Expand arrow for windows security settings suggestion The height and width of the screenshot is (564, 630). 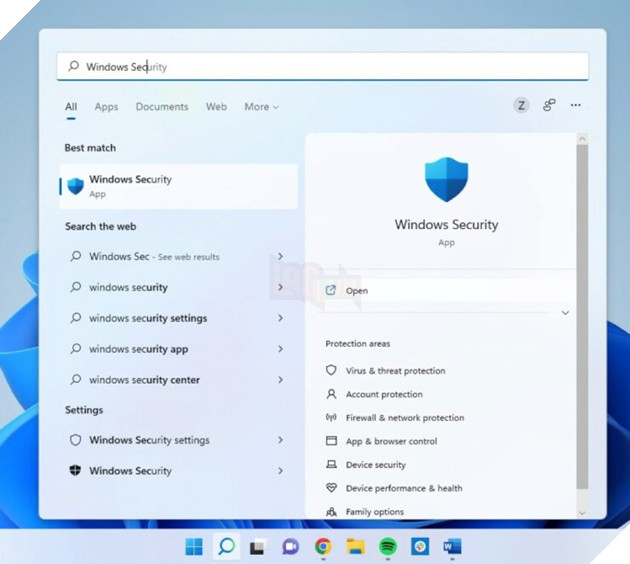click(x=280, y=318)
